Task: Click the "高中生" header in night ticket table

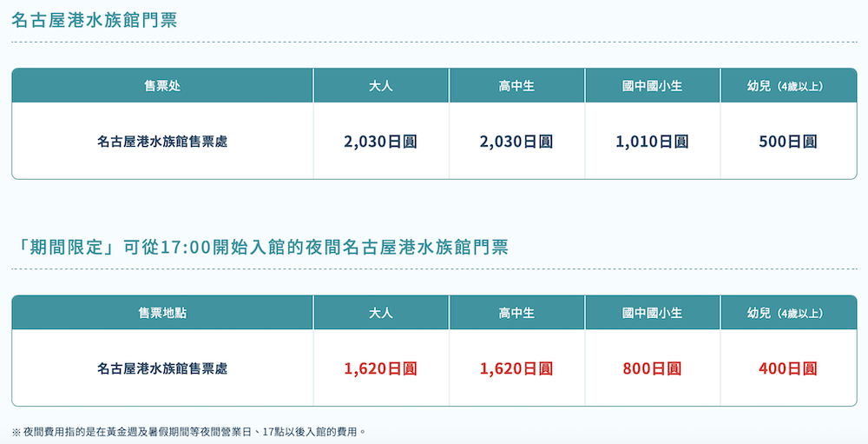Action: [x=516, y=313]
